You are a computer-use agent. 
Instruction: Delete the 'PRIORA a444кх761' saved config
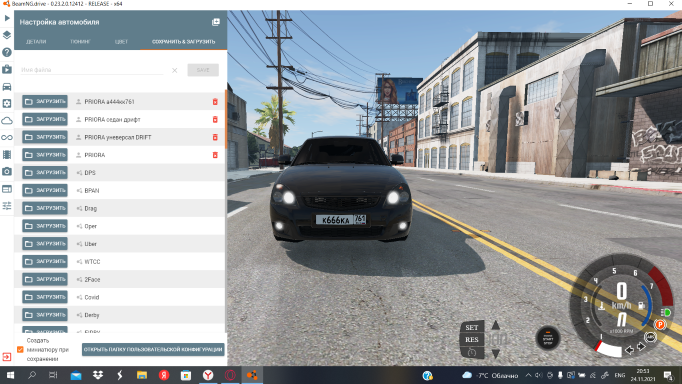[215, 101]
